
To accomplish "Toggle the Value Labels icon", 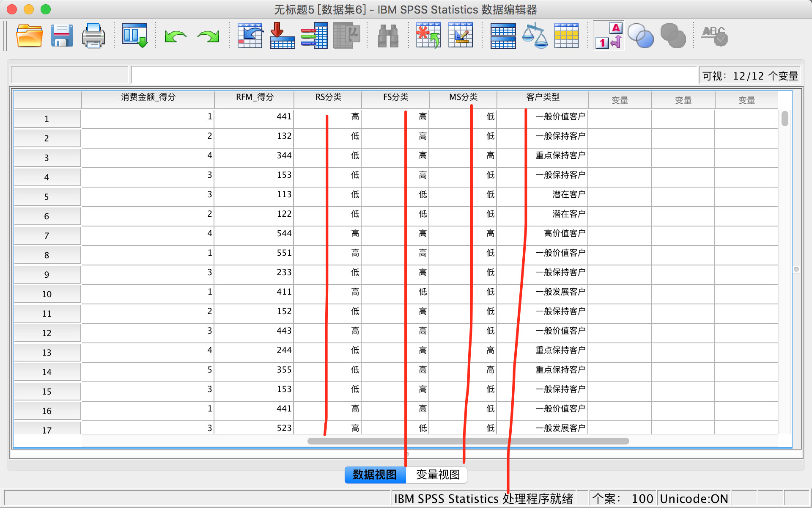I will click(609, 36).
